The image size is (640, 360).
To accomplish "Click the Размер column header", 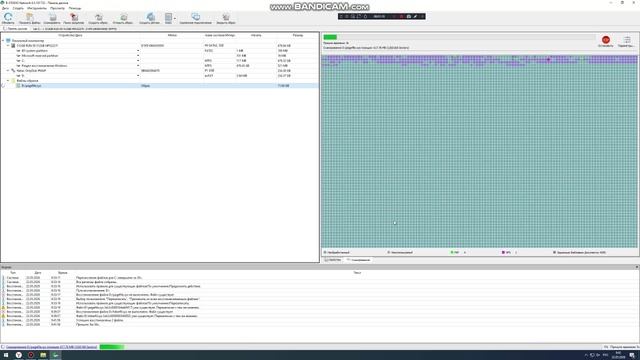I will tap(298, 36).
